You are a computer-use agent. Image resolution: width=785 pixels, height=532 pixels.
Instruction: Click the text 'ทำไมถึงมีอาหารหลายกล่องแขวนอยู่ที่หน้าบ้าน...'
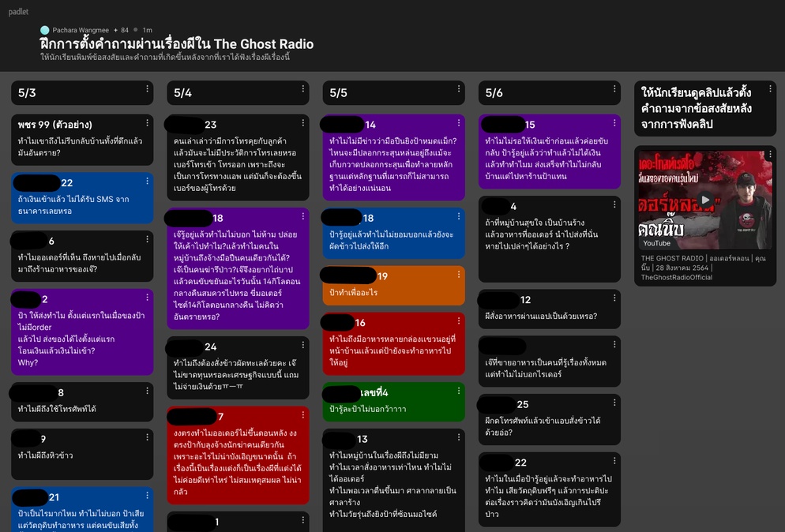pos(393,350)
